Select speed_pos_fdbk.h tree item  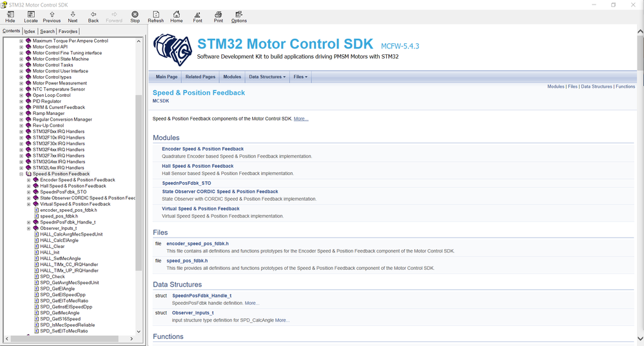pos(59,216)
